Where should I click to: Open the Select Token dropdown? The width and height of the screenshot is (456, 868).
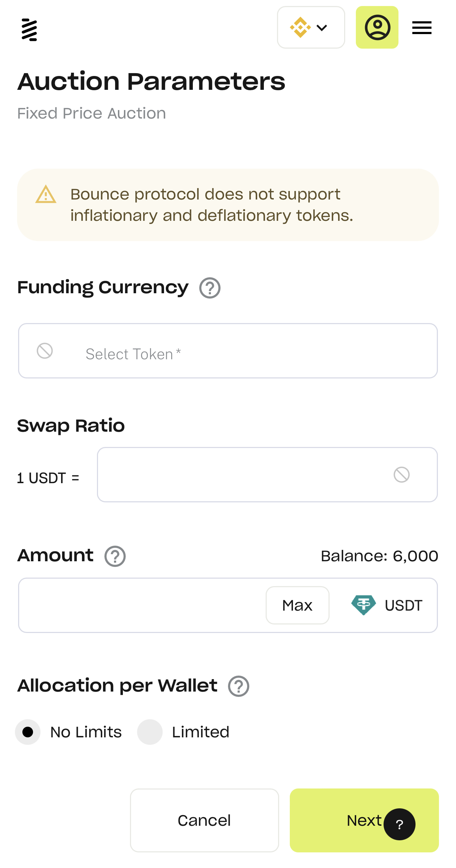(x=228, y=351)
